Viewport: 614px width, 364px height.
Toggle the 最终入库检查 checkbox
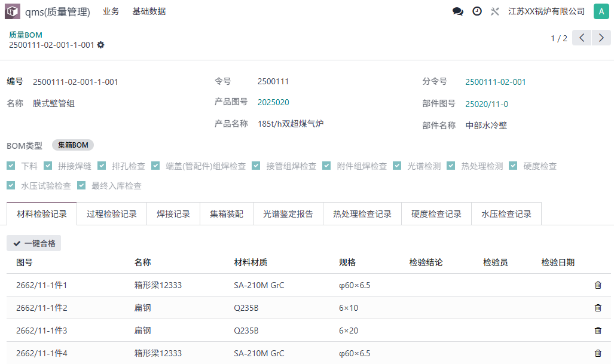(81, 185)
